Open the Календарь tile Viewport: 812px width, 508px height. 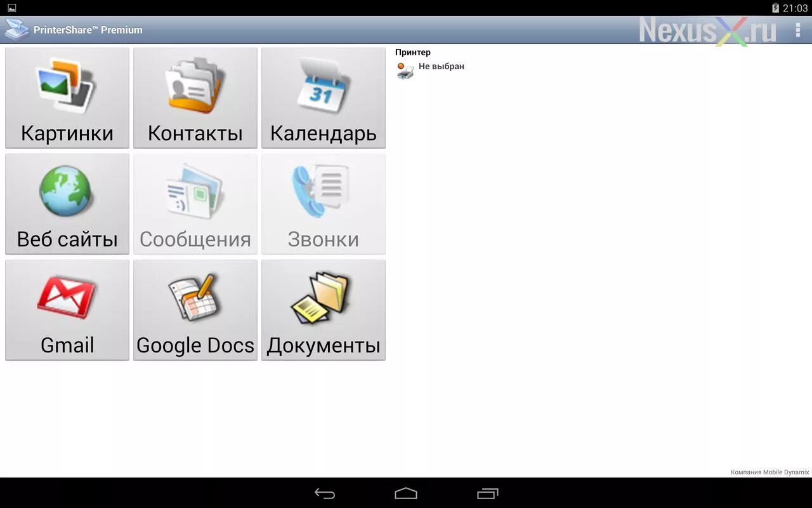click(x=324, y=98)
